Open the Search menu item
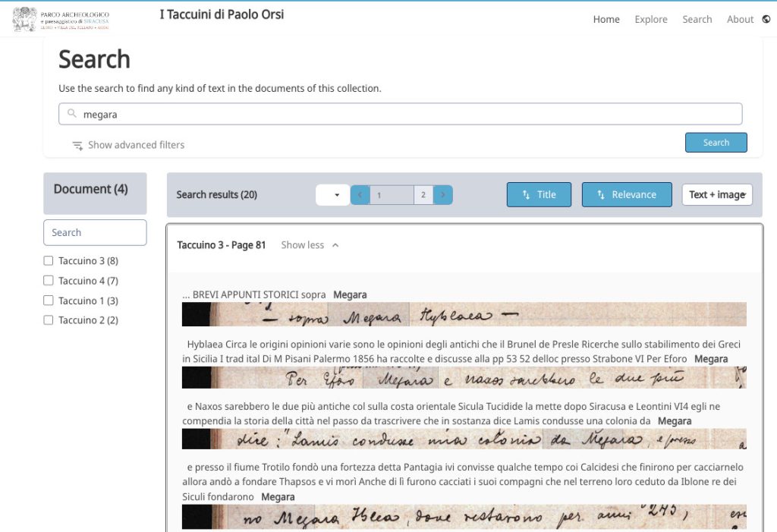Screen dimensions: 777x532 pyautogui.click(x=697, y=19)
